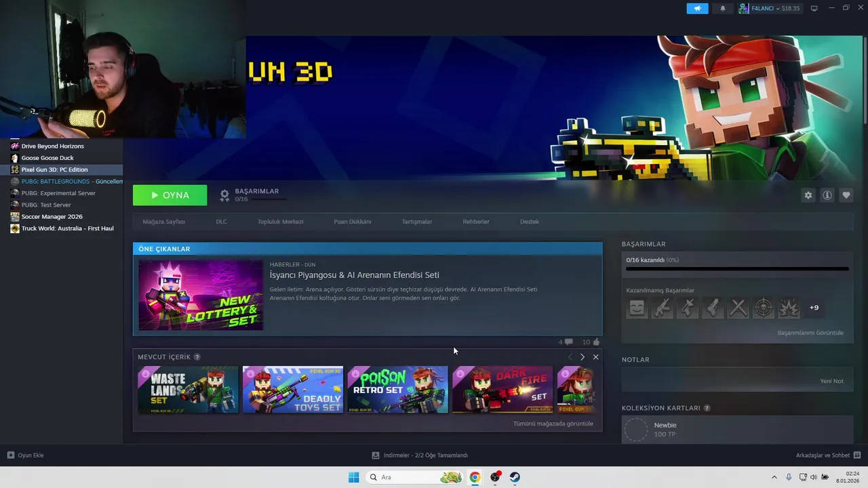Viewport: 868px width, 488px height.
Task: Open Windows Start menu
Action: click(353, 477)
